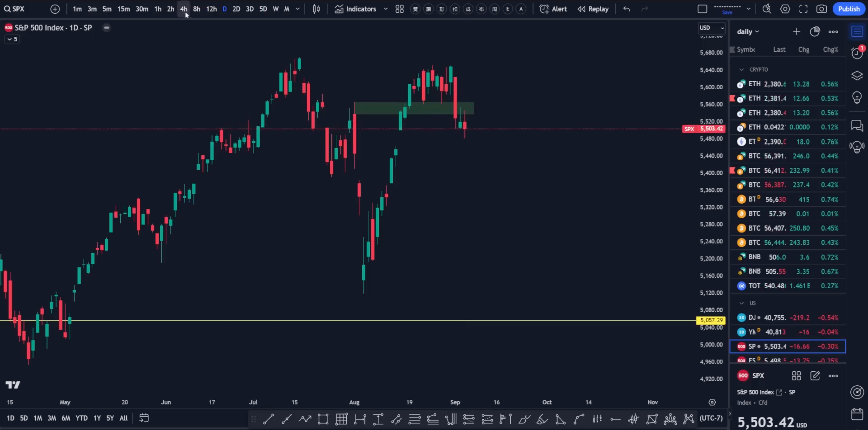The image size is (868, 430).
Task: Open SPX details grid icon
Action: point(796,376)
